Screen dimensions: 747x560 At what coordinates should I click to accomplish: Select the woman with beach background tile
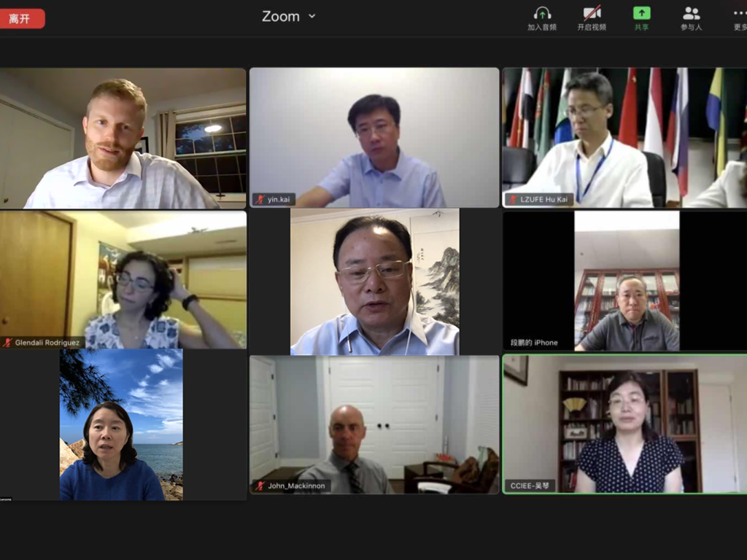(123, 425)
